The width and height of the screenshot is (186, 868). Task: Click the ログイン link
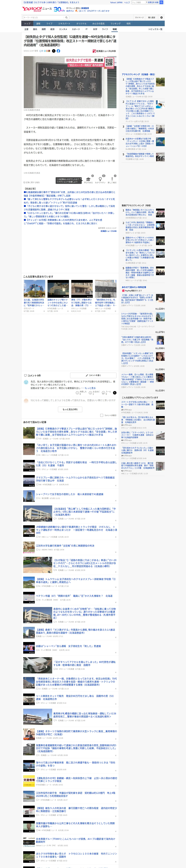[70, 11]
